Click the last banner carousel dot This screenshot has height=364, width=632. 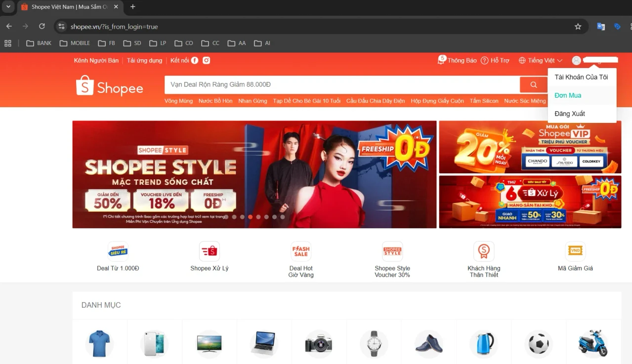283,217
